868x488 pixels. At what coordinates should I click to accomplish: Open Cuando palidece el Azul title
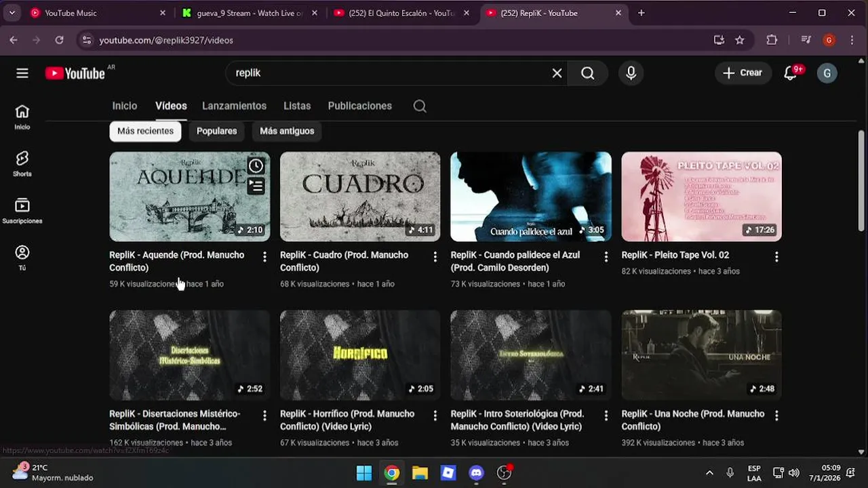[x=515, y=261]
